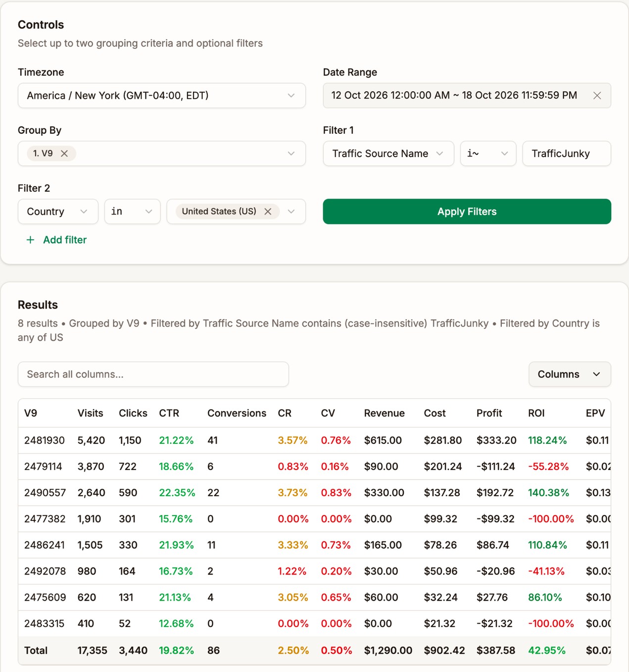The image size is (629, 672).
Task: Click the Total Revenue $1,290.00 cell
Action: point(388,651)
